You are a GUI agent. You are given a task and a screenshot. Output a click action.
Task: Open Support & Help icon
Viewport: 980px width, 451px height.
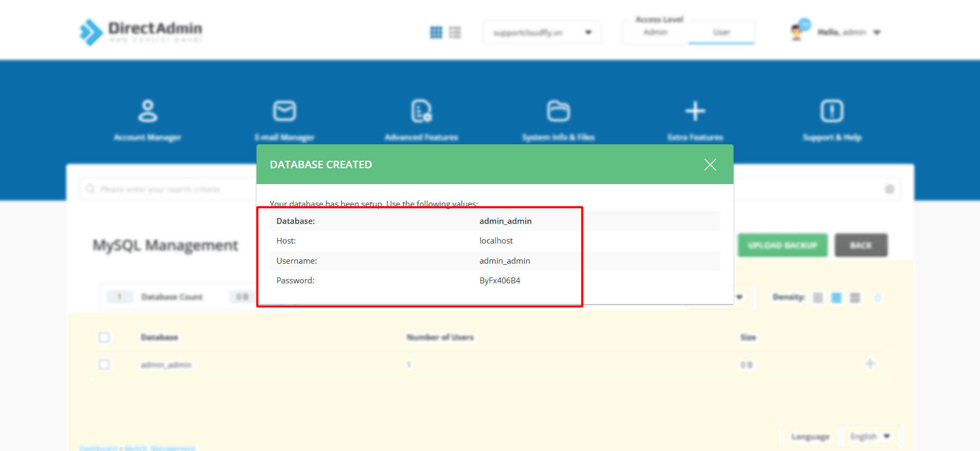coord(832,111)
